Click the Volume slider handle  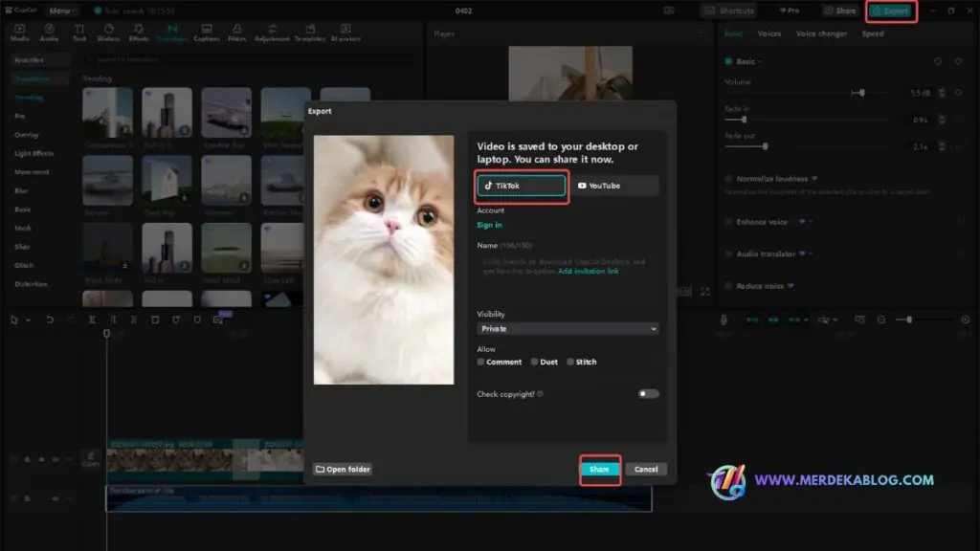point(861,93)
